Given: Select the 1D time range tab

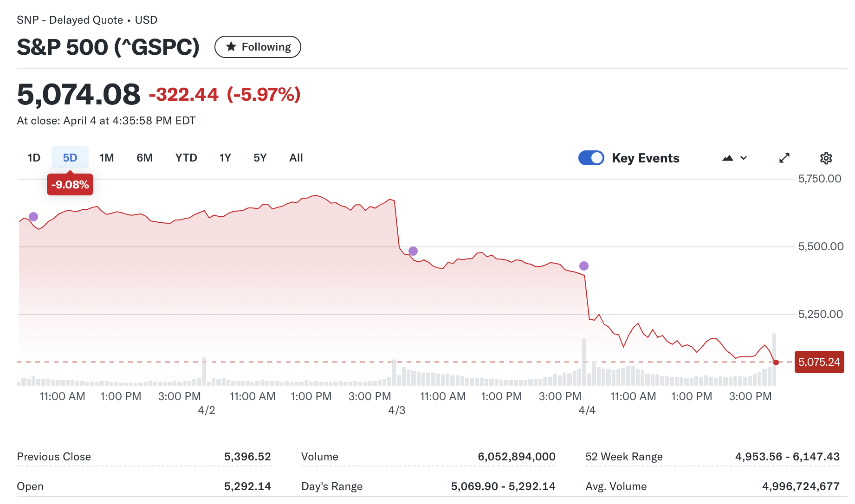Looking at the screenshot, I should click(34, 158).
